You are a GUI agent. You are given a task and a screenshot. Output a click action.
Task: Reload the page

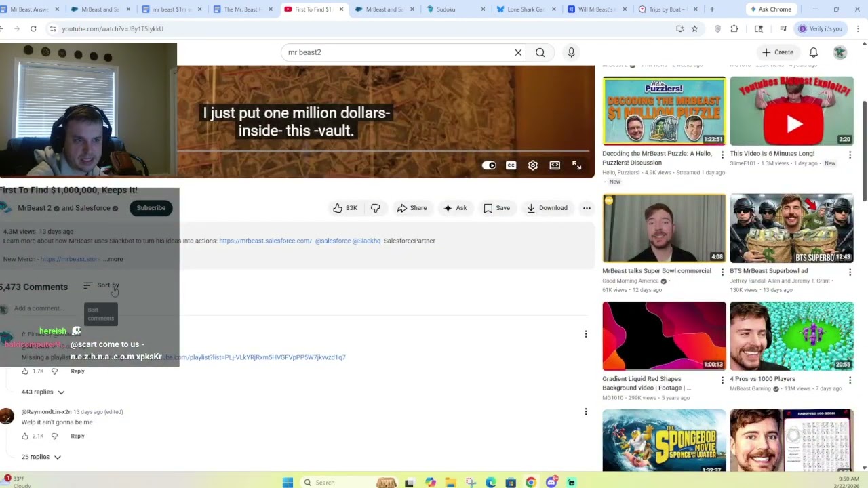[33, 28]
